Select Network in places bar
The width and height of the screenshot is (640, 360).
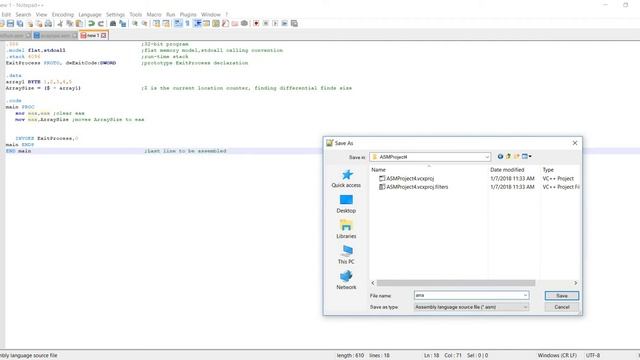pos(346,281)
